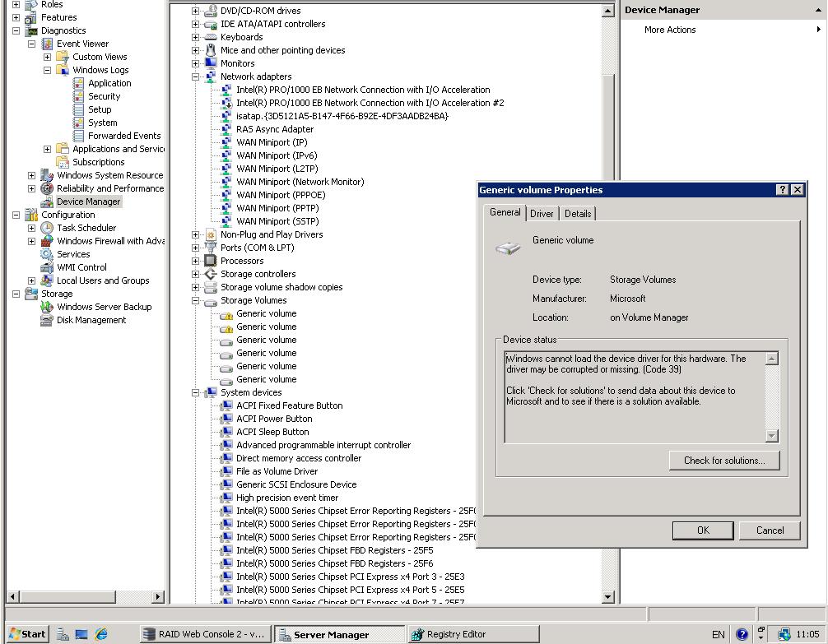The height and width of the screenshot is (644, 828).
Task: Switch to the Driver tab
Action: click(x=542, y=214)
